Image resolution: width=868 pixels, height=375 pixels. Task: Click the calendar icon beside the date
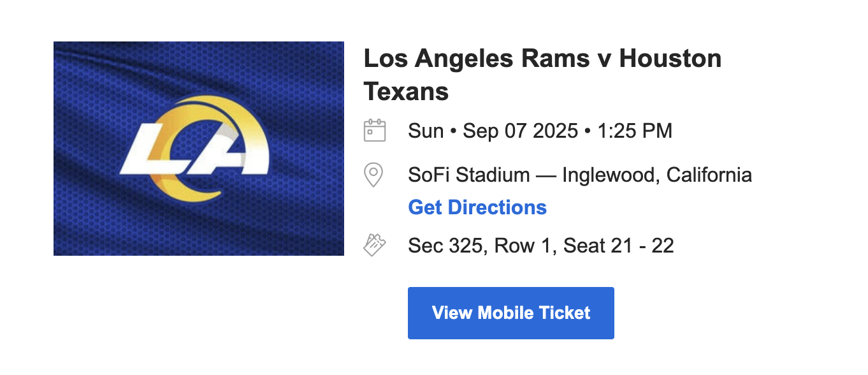374,131
